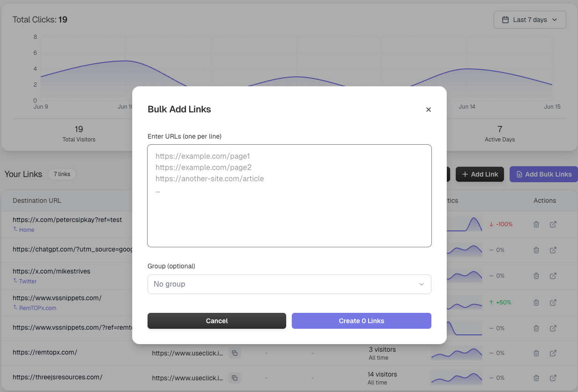Copy the threejsresources.com short link
The width and height of the screenshot is (578, 392).
235,378
